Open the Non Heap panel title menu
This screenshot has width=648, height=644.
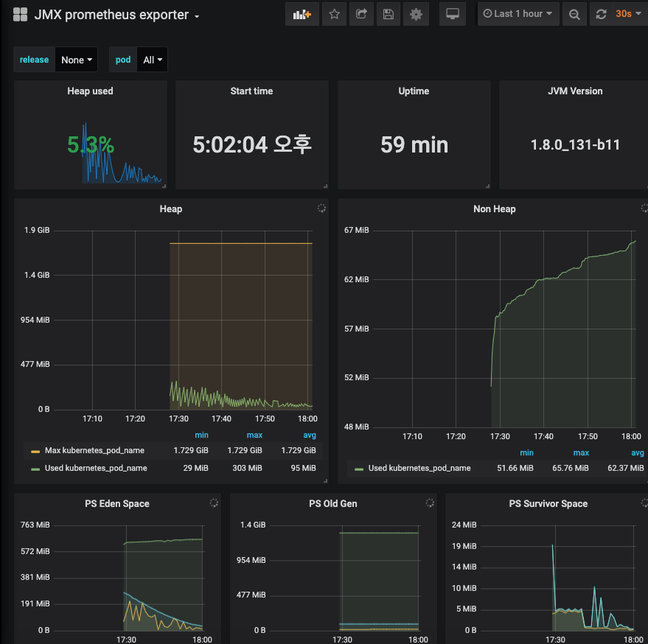pos(494,209)
